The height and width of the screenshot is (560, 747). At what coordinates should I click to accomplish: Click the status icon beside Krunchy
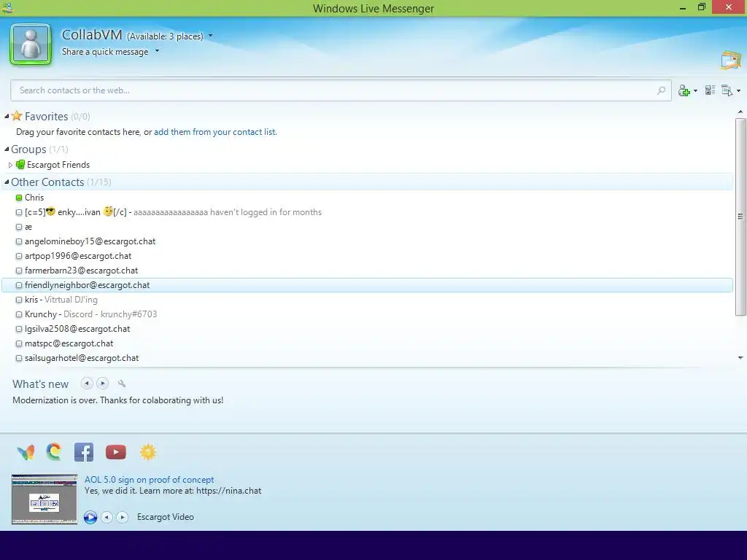point(19,314)
